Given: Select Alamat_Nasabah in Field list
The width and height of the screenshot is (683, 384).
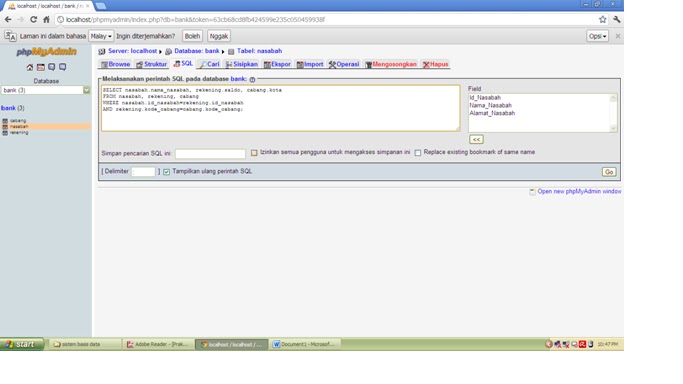Looking at the screenshot, I should [492, 113].
